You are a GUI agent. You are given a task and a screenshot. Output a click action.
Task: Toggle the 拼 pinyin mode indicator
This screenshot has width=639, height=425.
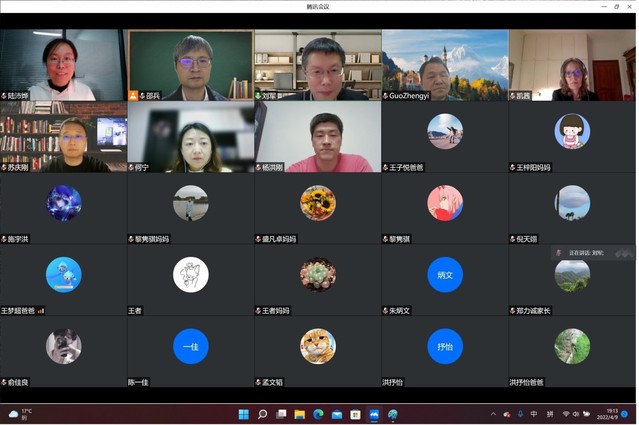[x=549, y=414]
